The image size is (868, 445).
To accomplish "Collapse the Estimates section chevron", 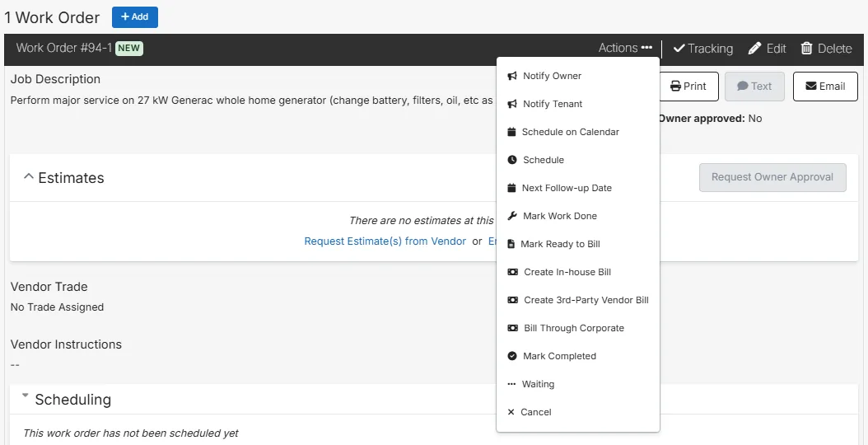I will [28, 176].
